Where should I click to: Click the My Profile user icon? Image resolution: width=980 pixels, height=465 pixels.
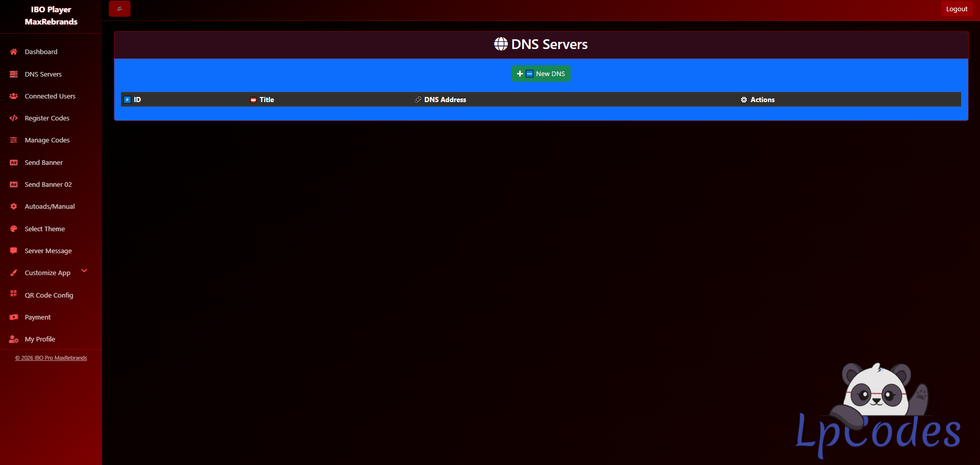point(14,339)
